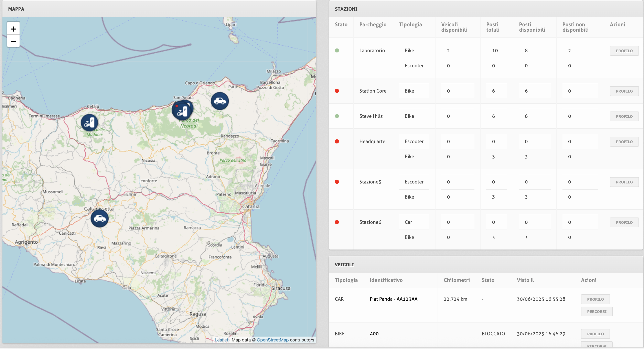The image size is (644, 349).
Task: Open the Stazione6 profile
Action: [624, 222]
